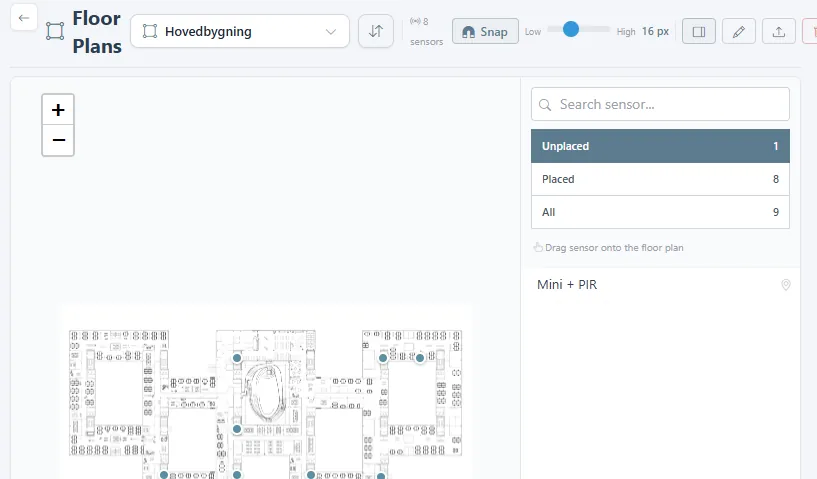The width and height of the screenshot is (817, 479).
Task: Select the Unplaced sensors tab
Action: [x=660, y=146]
